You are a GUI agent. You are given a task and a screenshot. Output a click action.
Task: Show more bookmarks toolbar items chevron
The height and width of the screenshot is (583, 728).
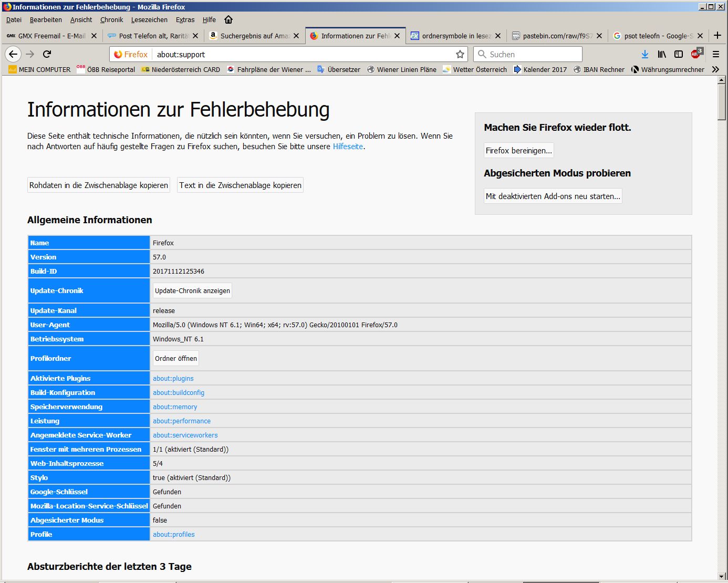pyautogui.click(x=715, y=69)
